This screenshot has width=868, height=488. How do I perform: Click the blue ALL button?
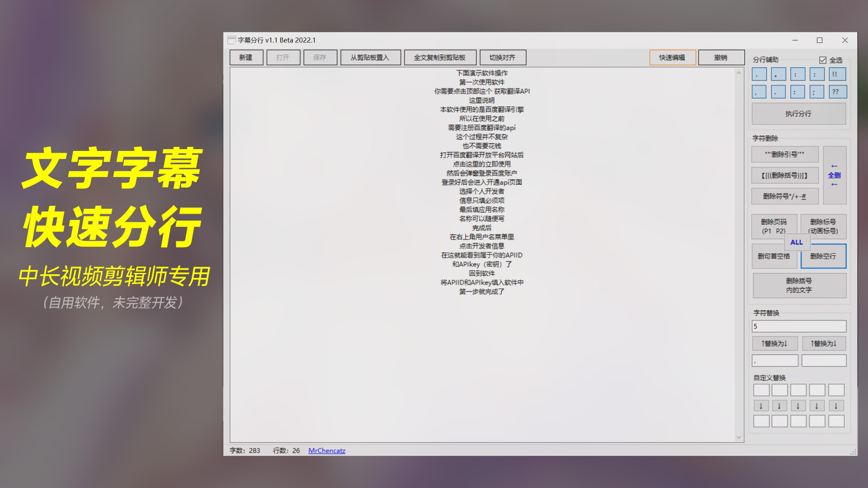click(797, 242)
